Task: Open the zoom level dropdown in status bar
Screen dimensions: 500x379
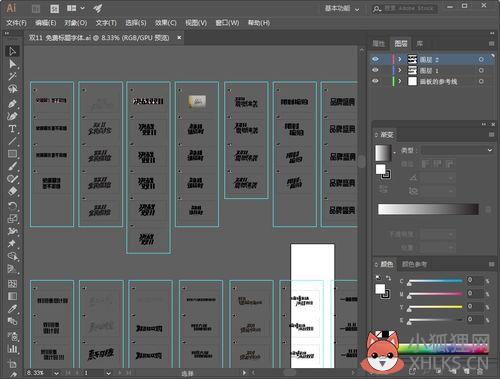Action: pyautogui.click(x=56, y=373)
